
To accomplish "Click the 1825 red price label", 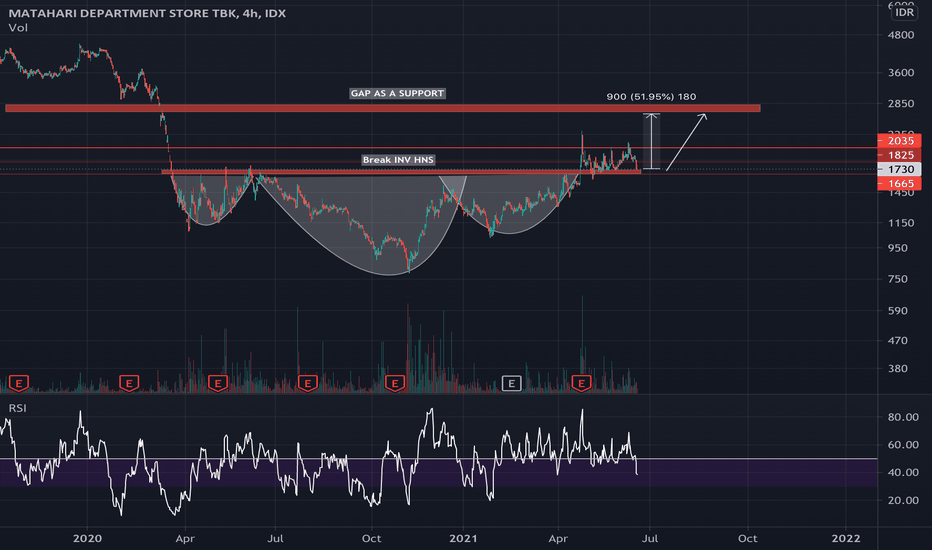I will click(900, 155).
